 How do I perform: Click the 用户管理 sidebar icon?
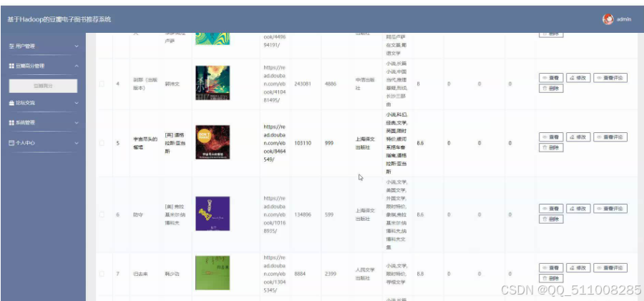coord(11,46)
